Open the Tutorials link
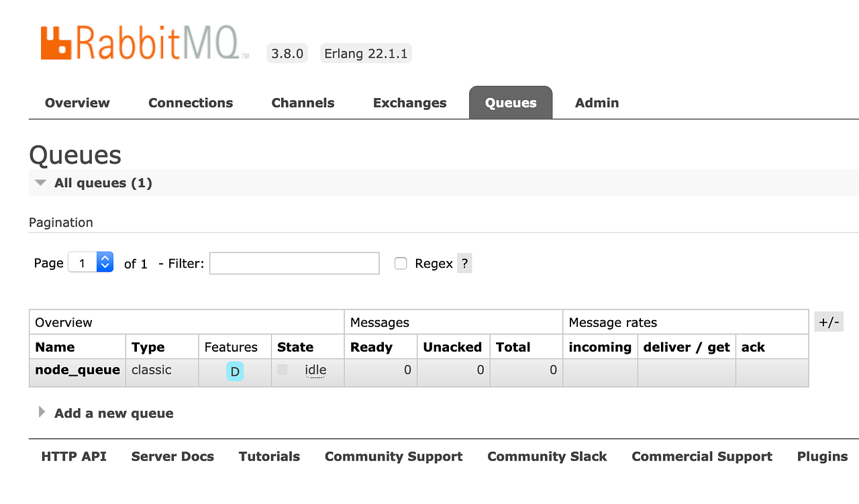The width and height of the screenshot is (859, 504). pyautogui.click(x=269, y=456)
